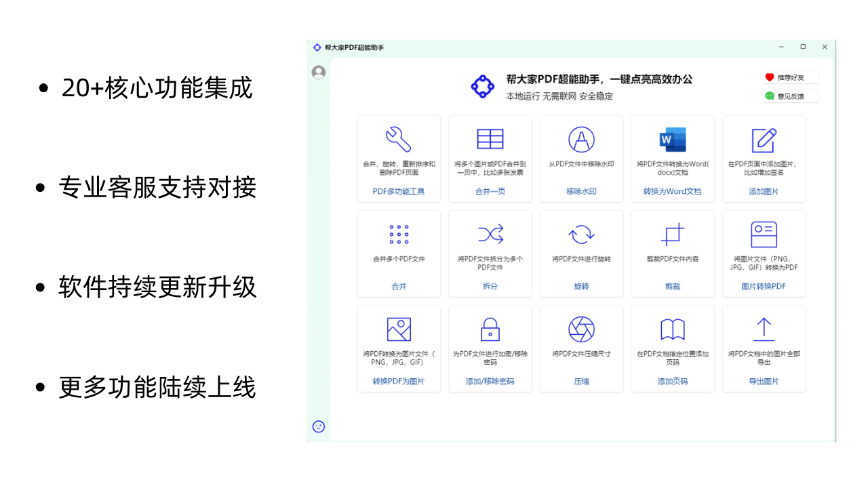Click the smiley face at bottom left

[x=318, y=427]
